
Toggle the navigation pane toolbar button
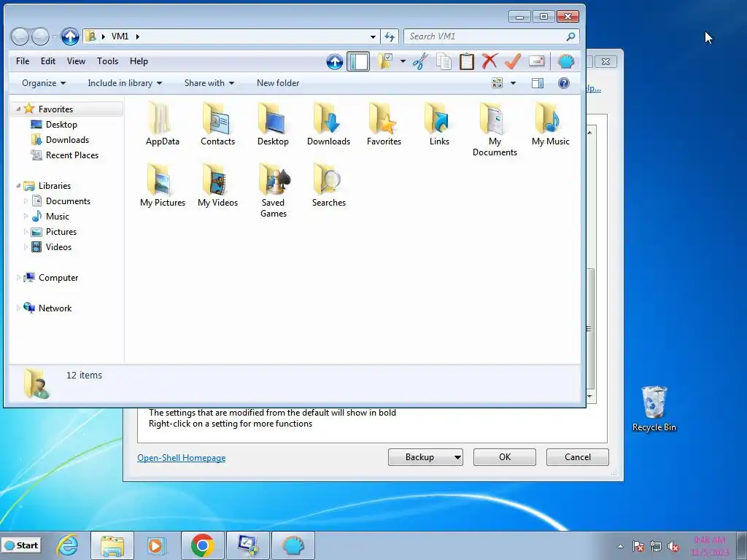coord(358,61)
